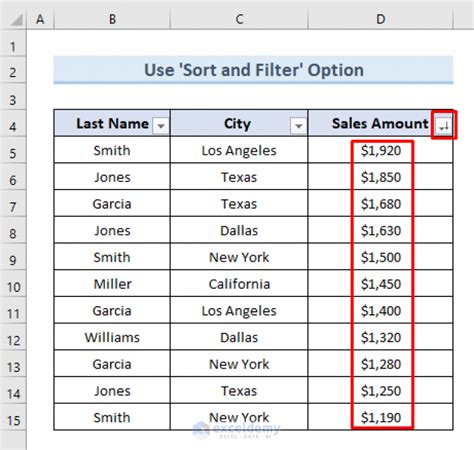
Task: Open the City filter dropdown
Action: pyautogui.click(x=298, y=126)
